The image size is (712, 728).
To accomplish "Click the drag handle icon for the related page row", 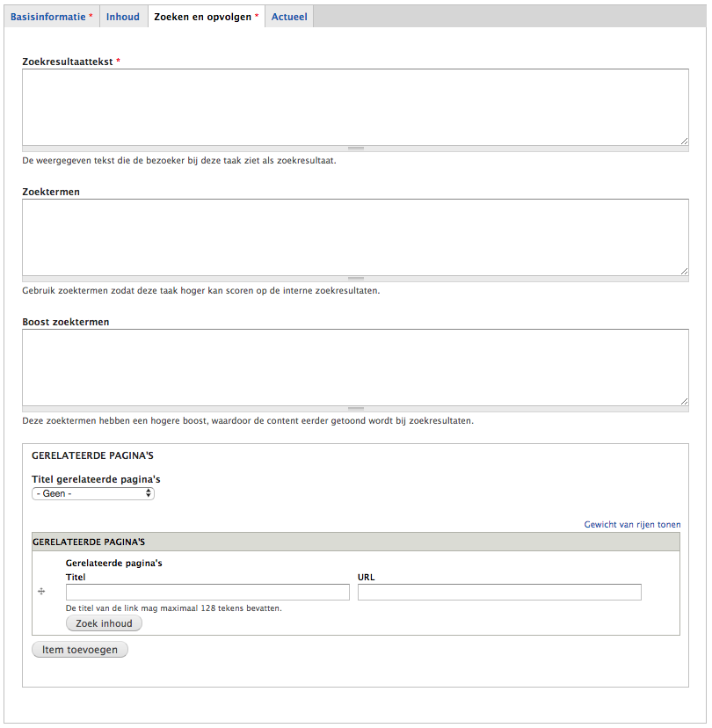I will click(x=41, y=592).
